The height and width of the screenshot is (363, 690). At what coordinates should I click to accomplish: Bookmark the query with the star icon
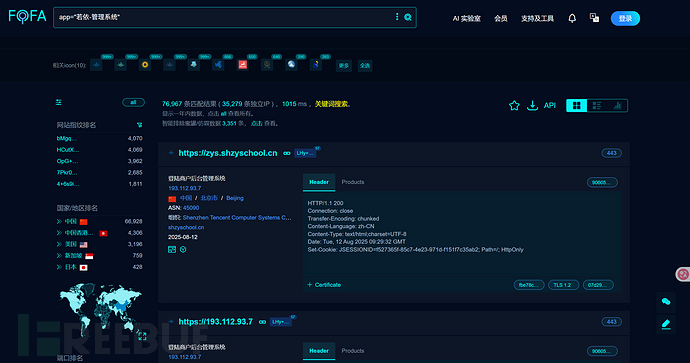(514, 106)
